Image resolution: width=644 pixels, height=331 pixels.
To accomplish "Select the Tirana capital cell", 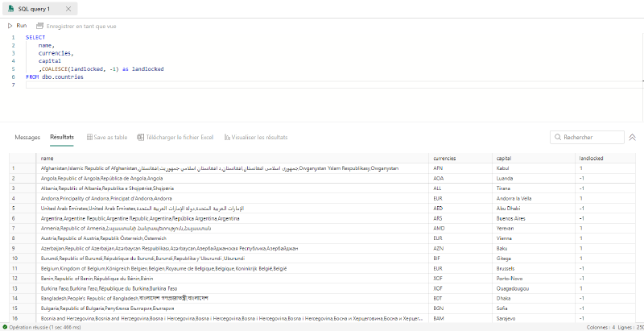I will pos(534,188).
